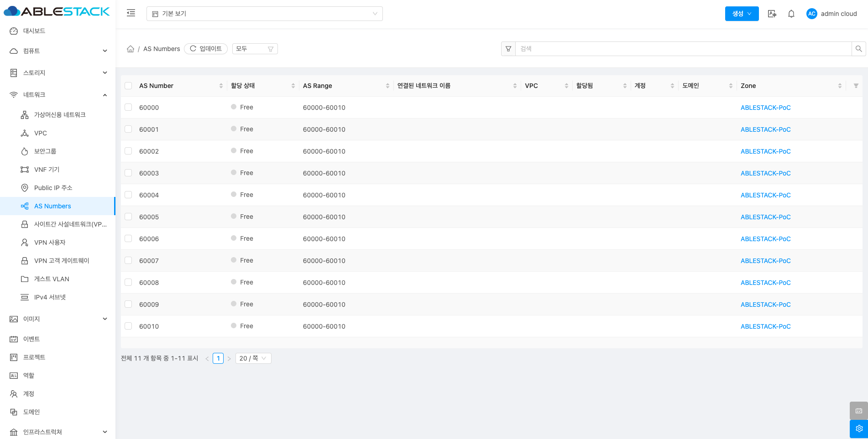Expand the 컴퓨트 sidebar menu
The height and width of the screenshot is (439, 868).
click(58, 51)
